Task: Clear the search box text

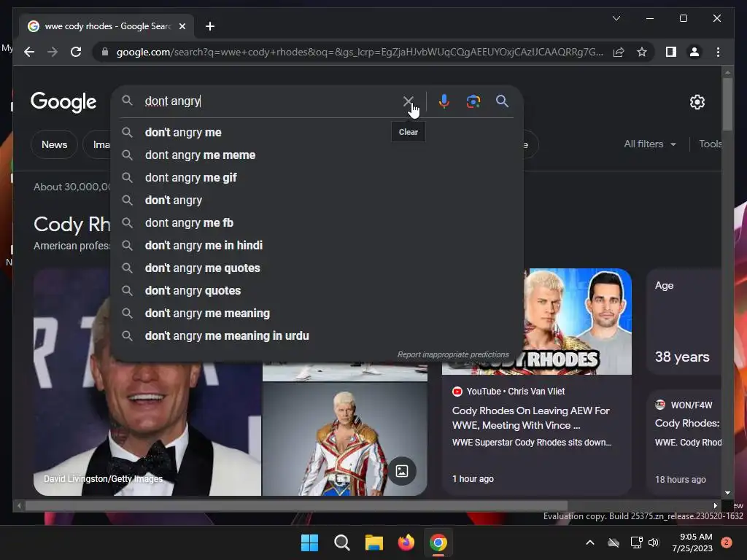Action: (x=408, y=101)
